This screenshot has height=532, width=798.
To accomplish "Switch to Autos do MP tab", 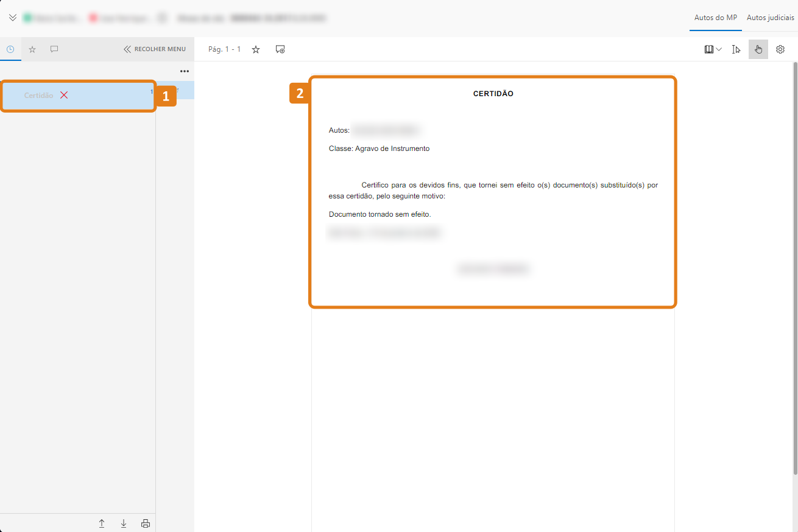I will [715, 18].
